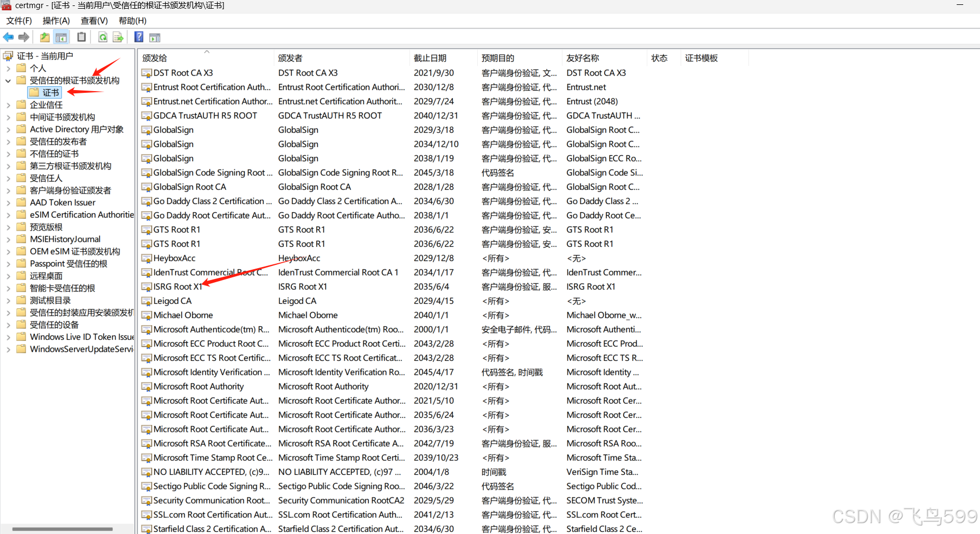Screen dimensions: 980x534
Task: Click certificate icon of Microsoft Root Authority row
Action: pyautogui.click(x=146, y=386)
